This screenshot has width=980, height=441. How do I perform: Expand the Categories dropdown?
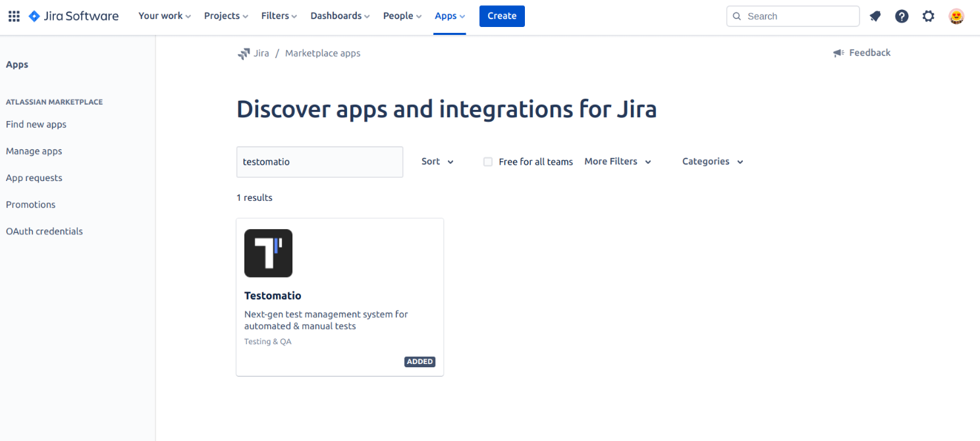[712, 161]
